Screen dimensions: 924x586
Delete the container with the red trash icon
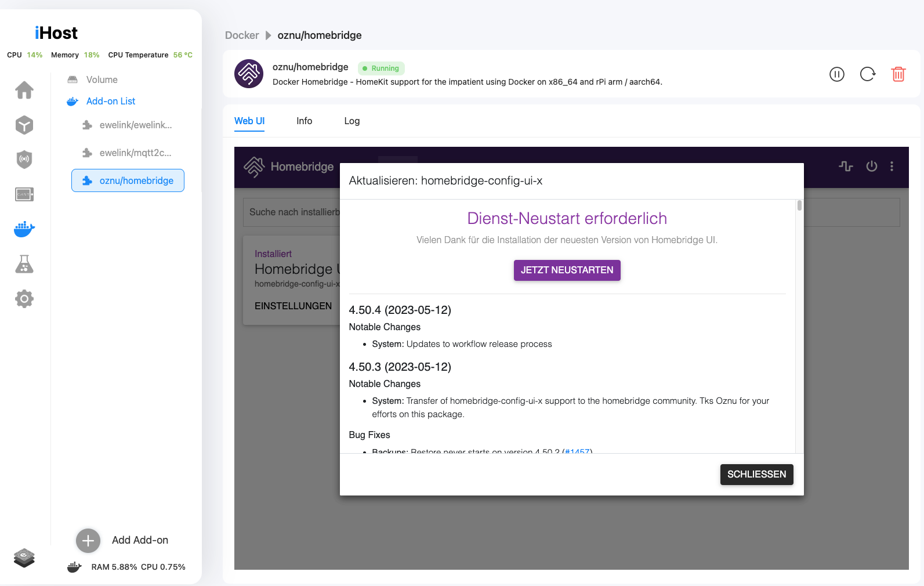point(898,74)
